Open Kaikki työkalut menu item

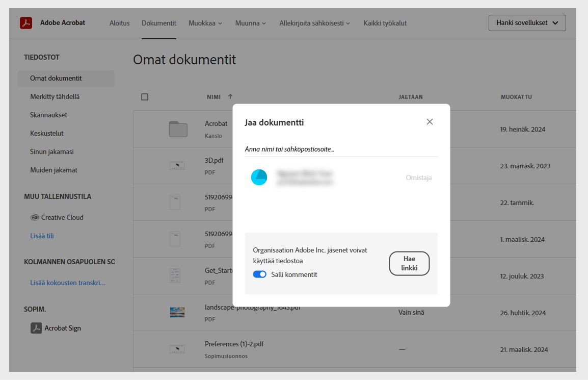click(385, 23)
